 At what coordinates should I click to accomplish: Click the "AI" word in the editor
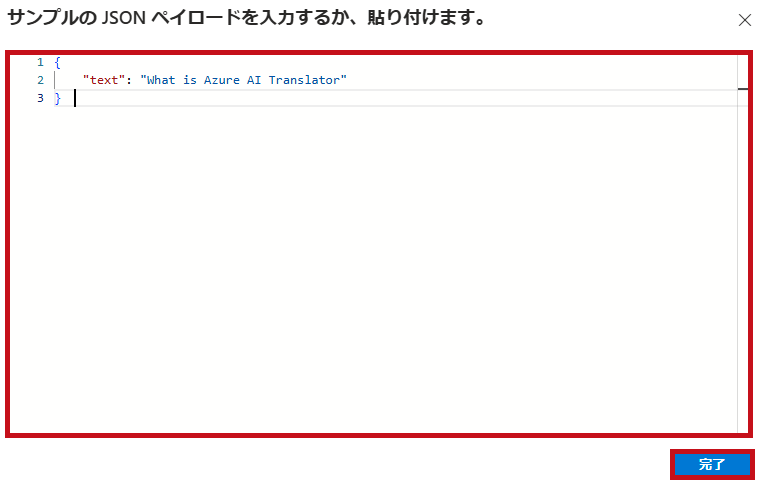coord(254,80)
